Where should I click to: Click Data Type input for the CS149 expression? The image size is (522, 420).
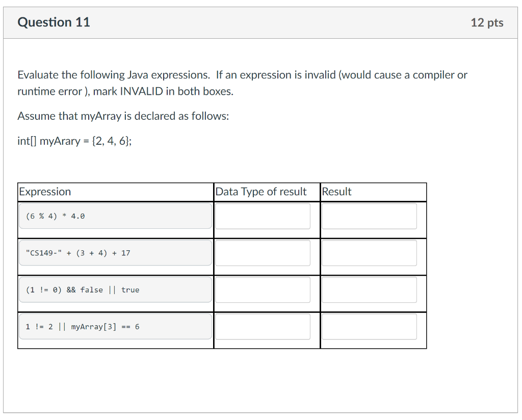tap(263, 252)
